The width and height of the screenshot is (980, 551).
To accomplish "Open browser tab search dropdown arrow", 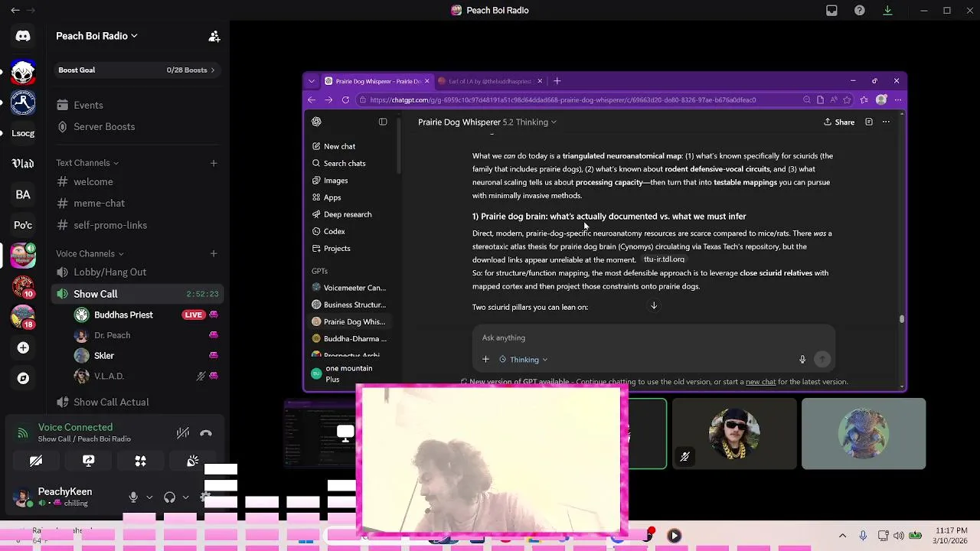I will click(311, 81).
